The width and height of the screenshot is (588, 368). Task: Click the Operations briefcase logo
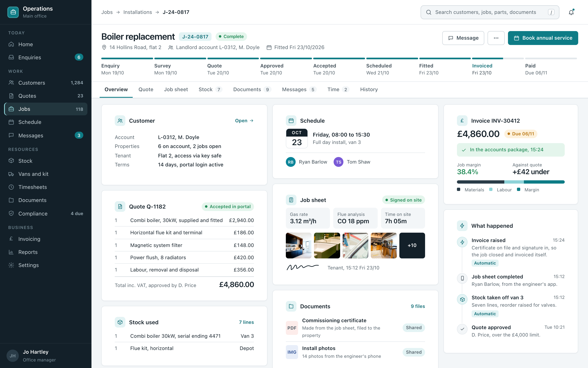click(13, 12)
